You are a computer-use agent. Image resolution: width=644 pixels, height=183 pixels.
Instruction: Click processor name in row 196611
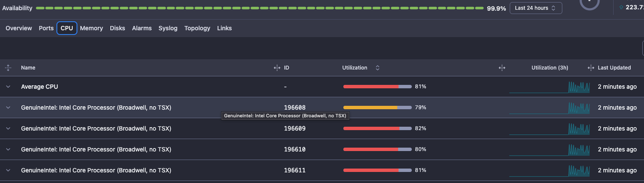[x=96, y=171]
